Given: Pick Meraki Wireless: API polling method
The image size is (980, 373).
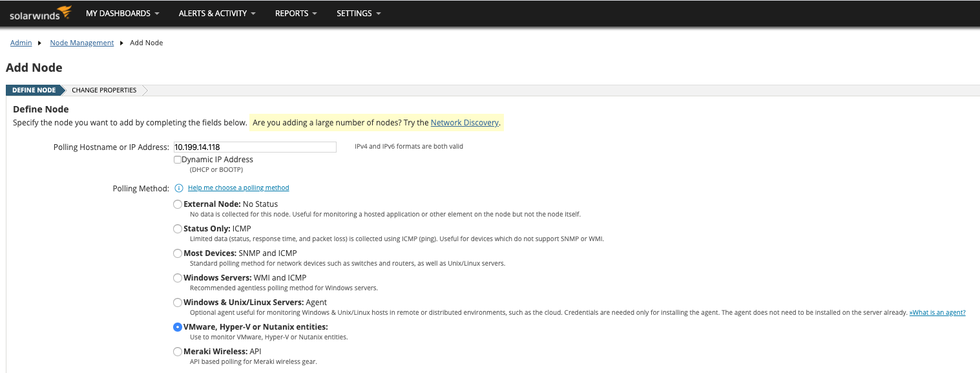Looking at the screenshot, I should point(178,351).
